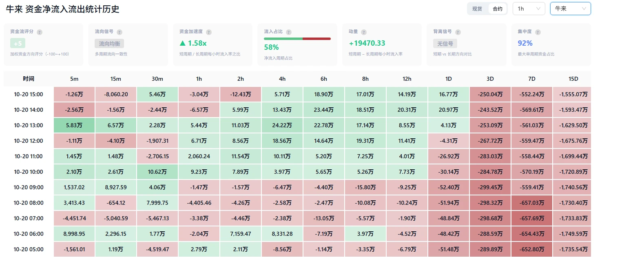The width and height of the screenshot is (644, 257).
Task: Click the -8,060.20 cell
Action: tap(116, 94)
